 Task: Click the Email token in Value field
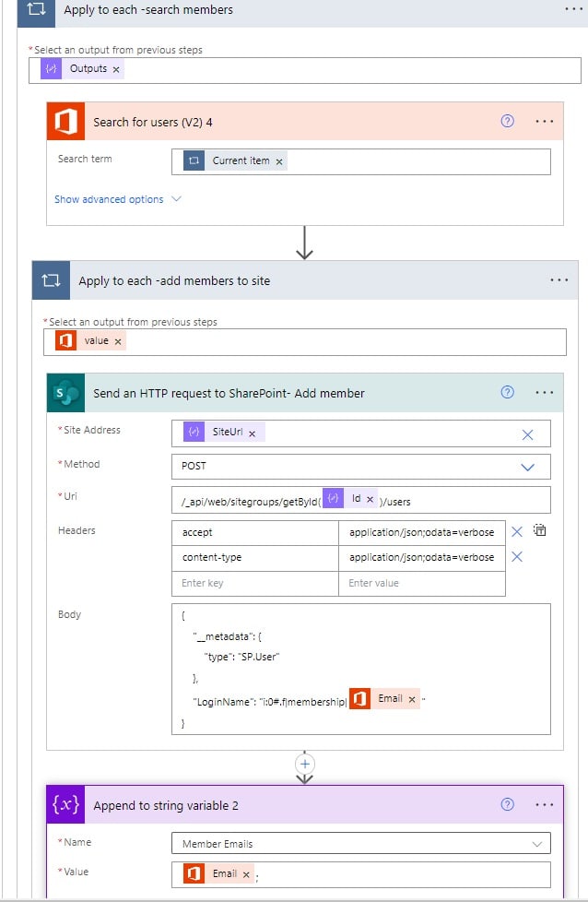219,873
